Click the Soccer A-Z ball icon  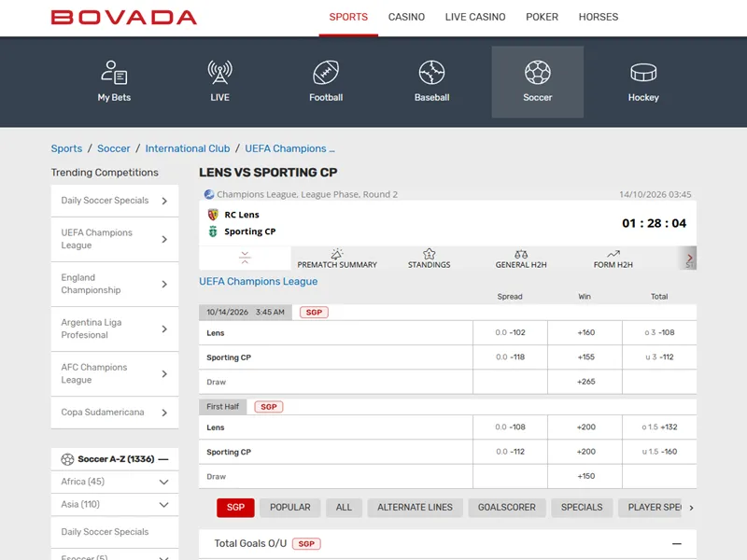tap(67, 459)
